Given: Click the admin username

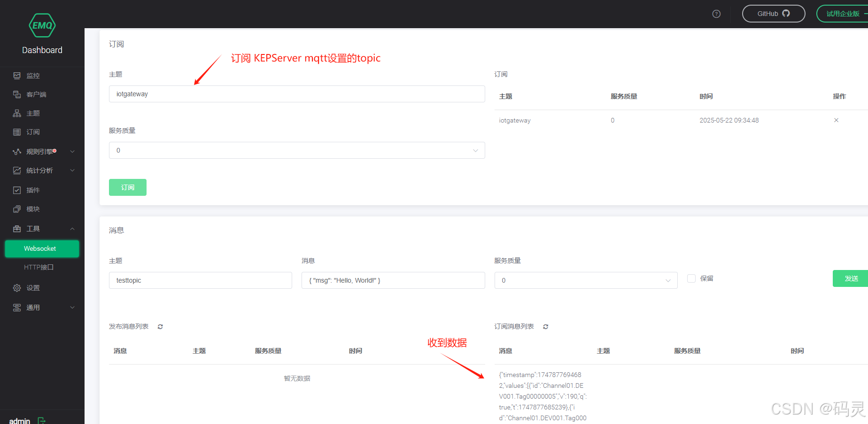Looking at the screenshot, I should (20, 421).
